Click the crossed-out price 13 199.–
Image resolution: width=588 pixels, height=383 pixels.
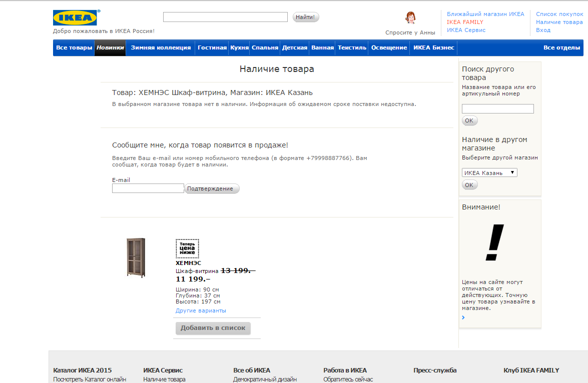point(238,270)
